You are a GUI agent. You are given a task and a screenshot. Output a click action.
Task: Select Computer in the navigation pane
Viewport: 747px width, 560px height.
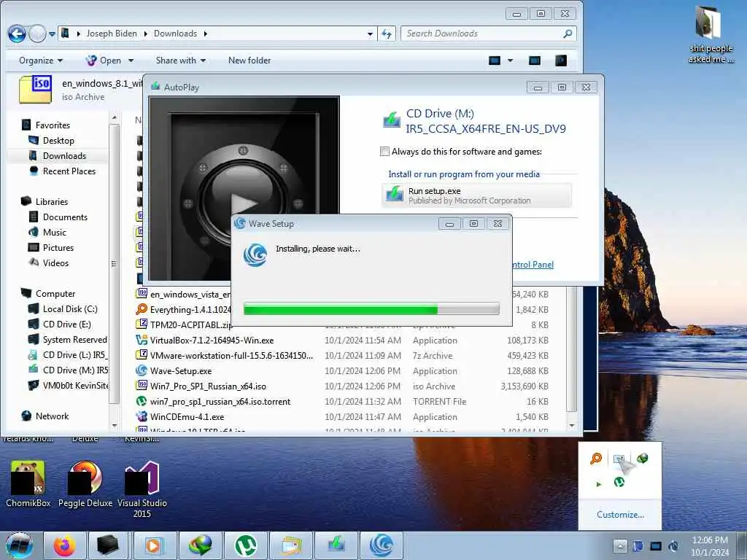[55, 294]
